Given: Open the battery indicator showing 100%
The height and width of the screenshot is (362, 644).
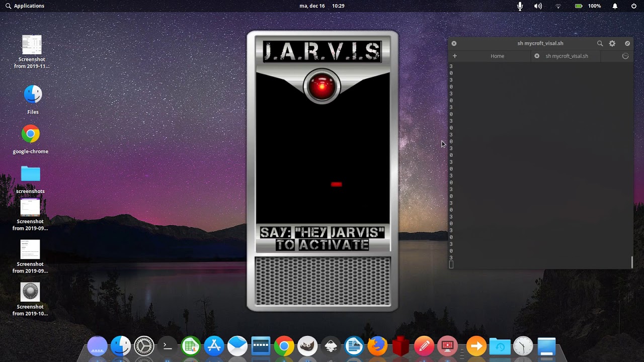Looking at the screenshot, I should pos(588,6).
